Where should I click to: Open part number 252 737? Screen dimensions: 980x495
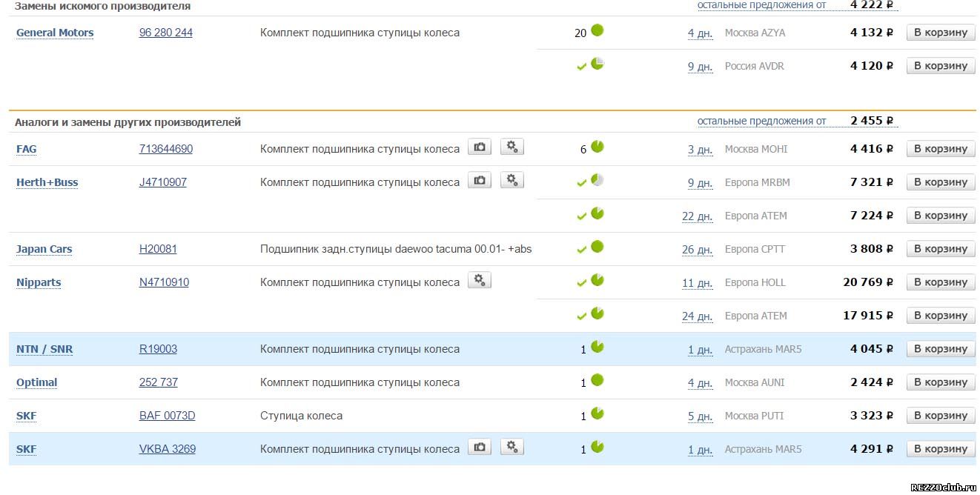click(x=159, y=382)
